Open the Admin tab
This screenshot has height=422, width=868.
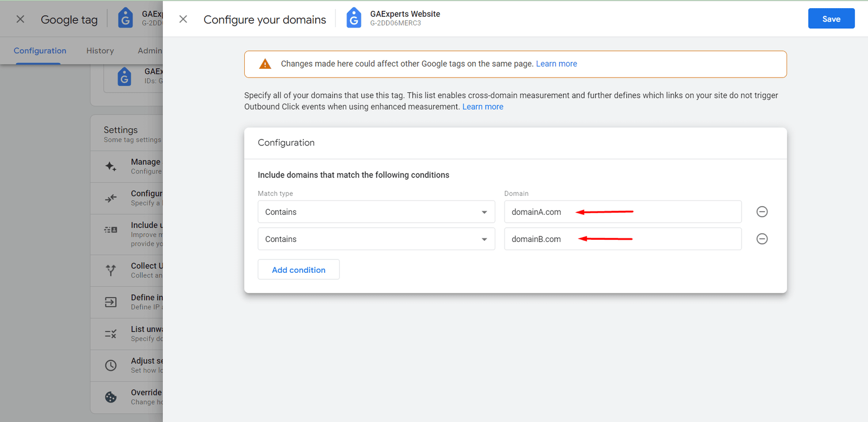pyautogui.click(x=150, y=50)
